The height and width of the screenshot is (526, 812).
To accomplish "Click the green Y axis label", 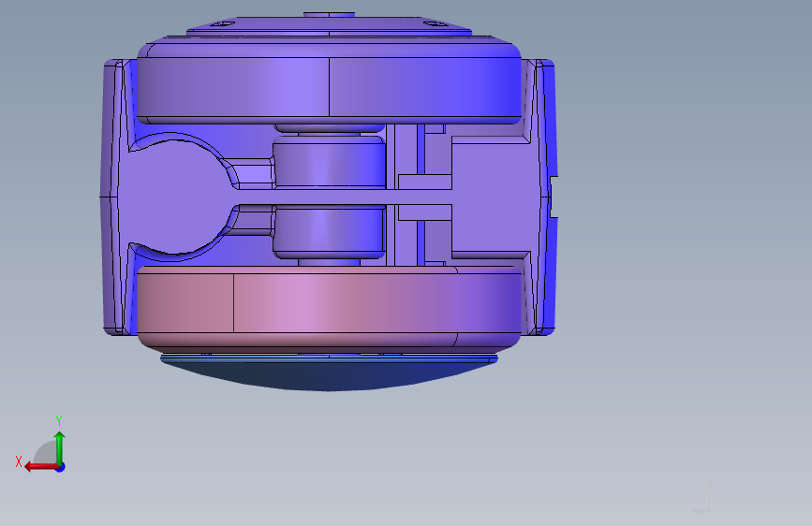I will pos(59,420).
